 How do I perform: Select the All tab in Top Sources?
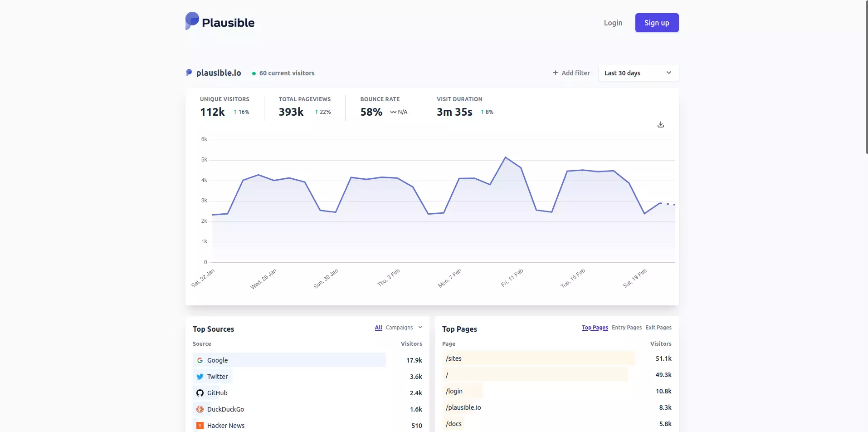pyautogui.click(x=379, y=328)
